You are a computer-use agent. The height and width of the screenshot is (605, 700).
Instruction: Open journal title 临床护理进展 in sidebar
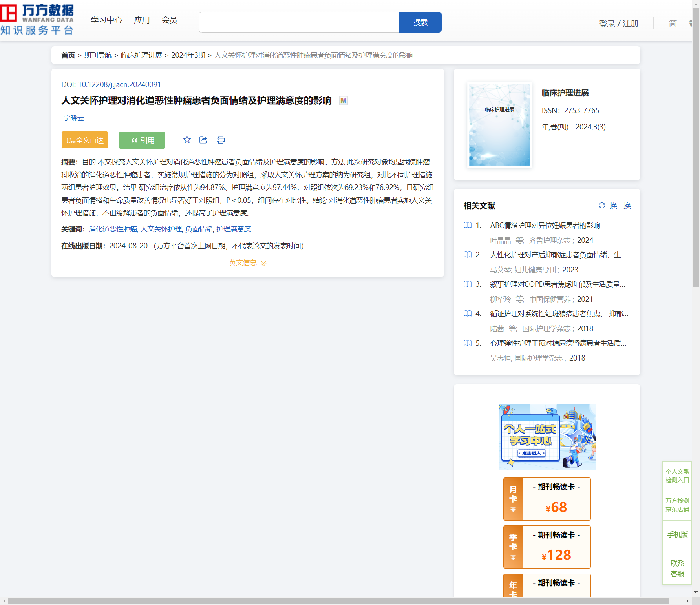click(x=565, y=93)
